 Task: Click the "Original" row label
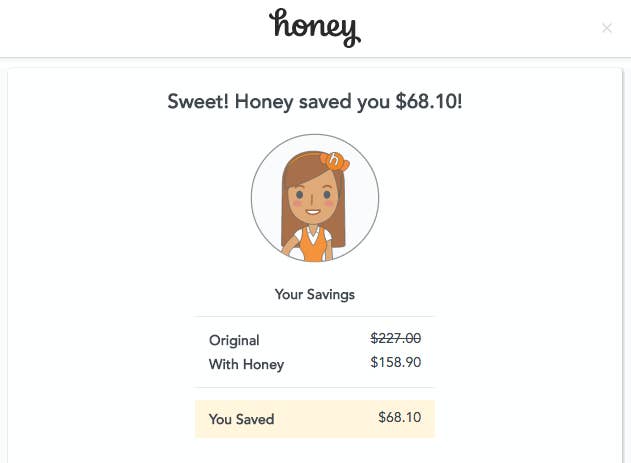[x=234, y=340]
